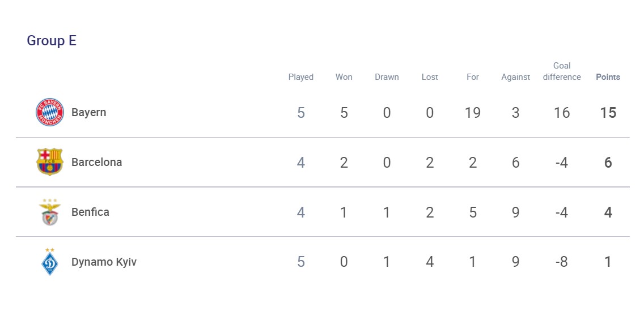Click the Won column header

344,77
